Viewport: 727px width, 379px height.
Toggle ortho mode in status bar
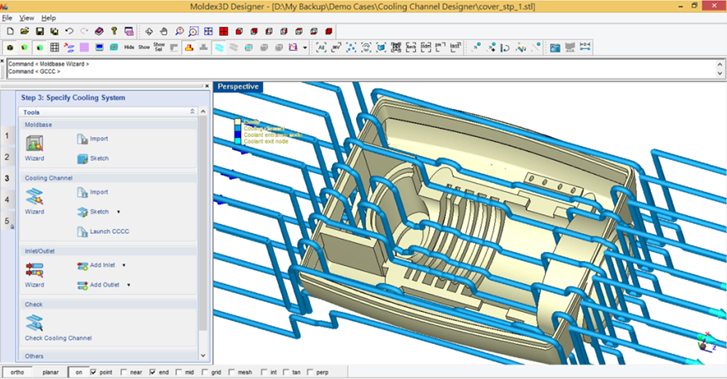pos(17,372)
